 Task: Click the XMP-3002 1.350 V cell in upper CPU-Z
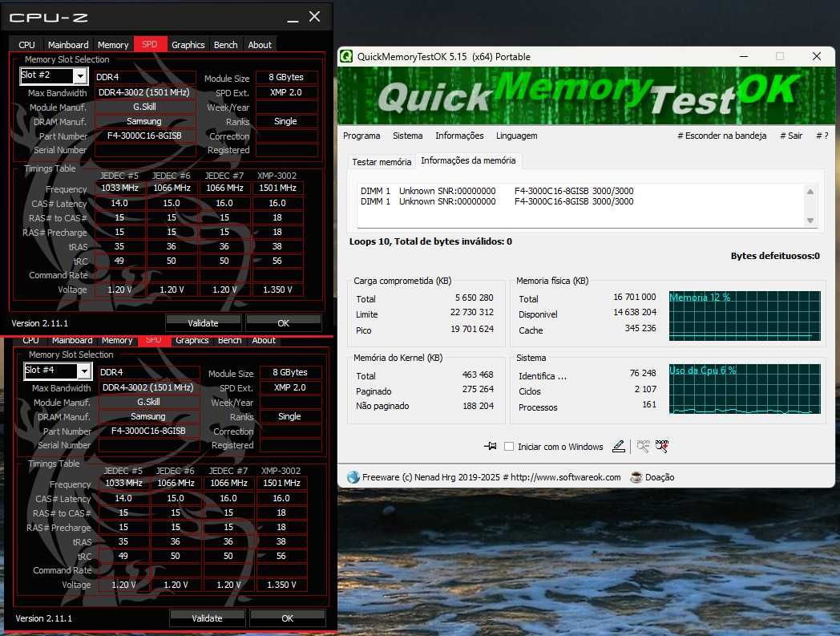pos(277,290)
